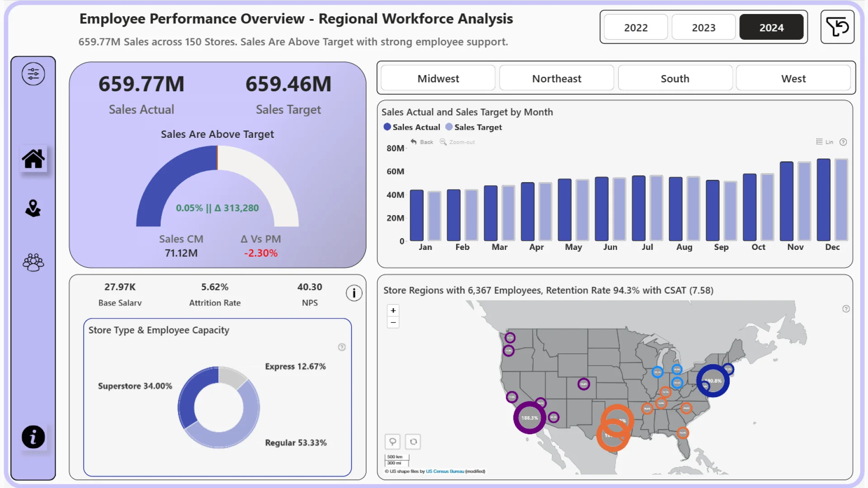This screenshot has height=488, width=868.
Task: Click the black info icon in sidebar
Action: 33,437
